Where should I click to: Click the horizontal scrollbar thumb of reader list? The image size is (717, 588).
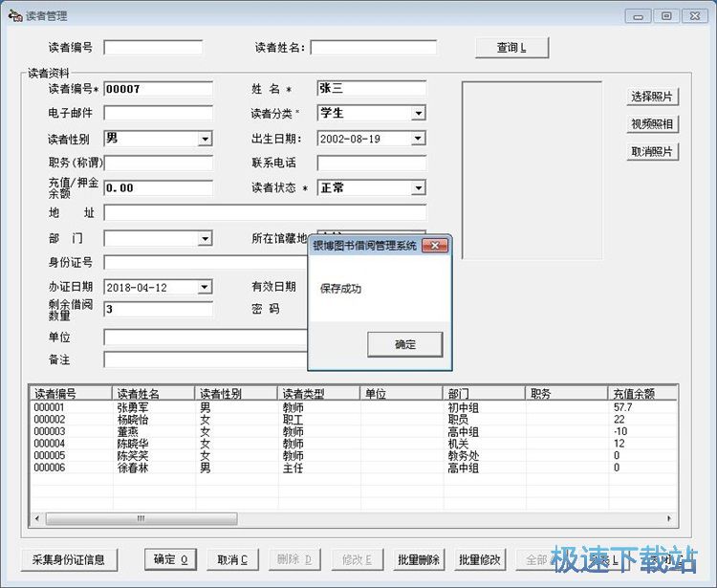[141, 518]
